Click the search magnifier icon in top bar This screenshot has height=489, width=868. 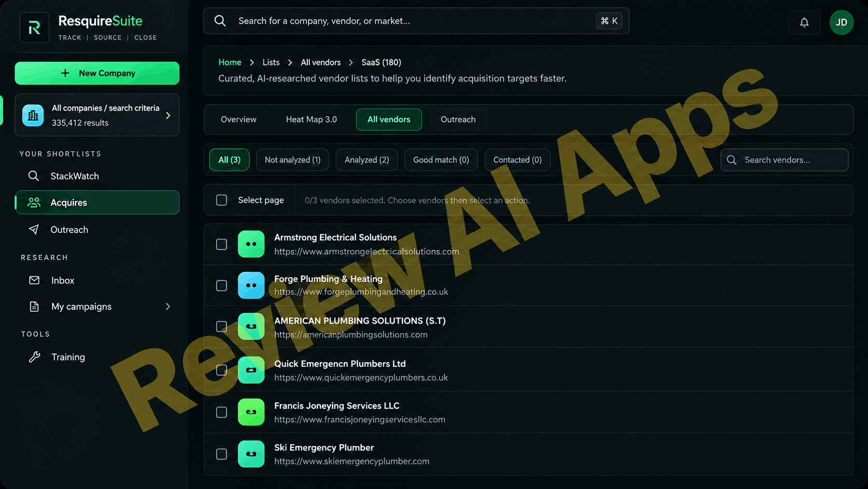220,21
